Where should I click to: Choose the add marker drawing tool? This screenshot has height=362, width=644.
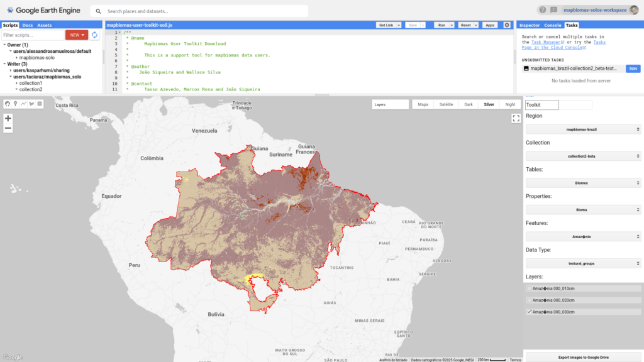15,104
